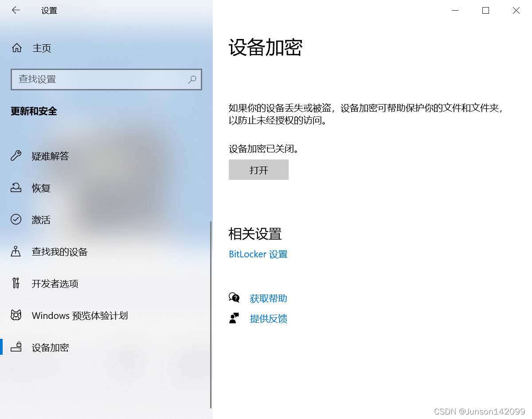Click the 设备加密 lock icon
This screenshot has height=419, width=532.
point(16,347)
